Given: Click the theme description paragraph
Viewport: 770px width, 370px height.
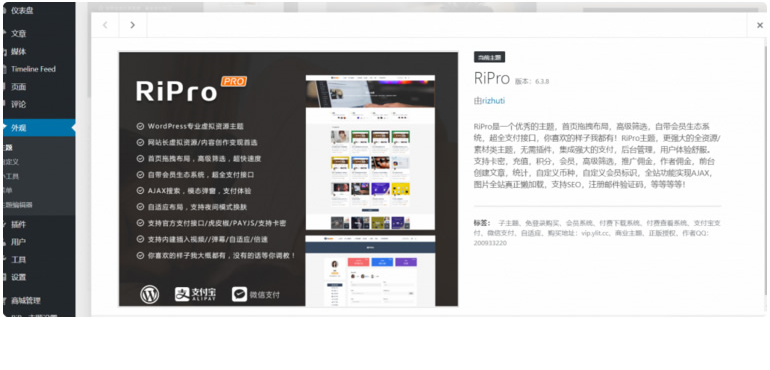Looking at the screenshot, I should click(x=597, y=155).
